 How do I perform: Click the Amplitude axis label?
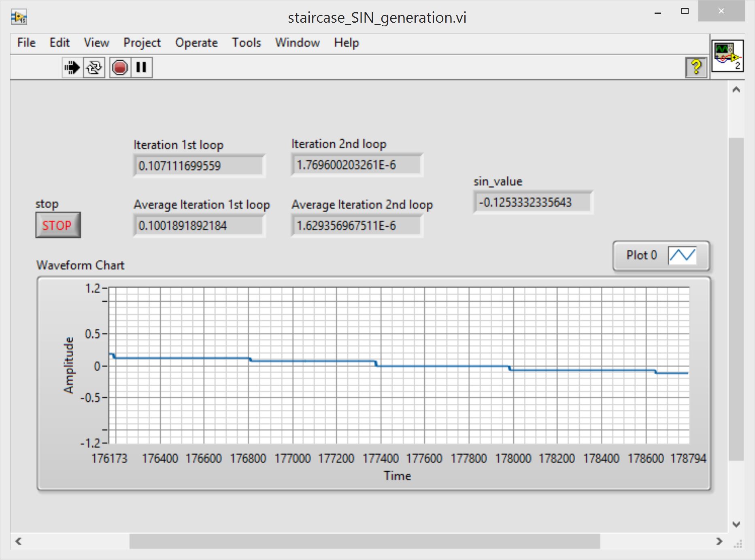69,365
